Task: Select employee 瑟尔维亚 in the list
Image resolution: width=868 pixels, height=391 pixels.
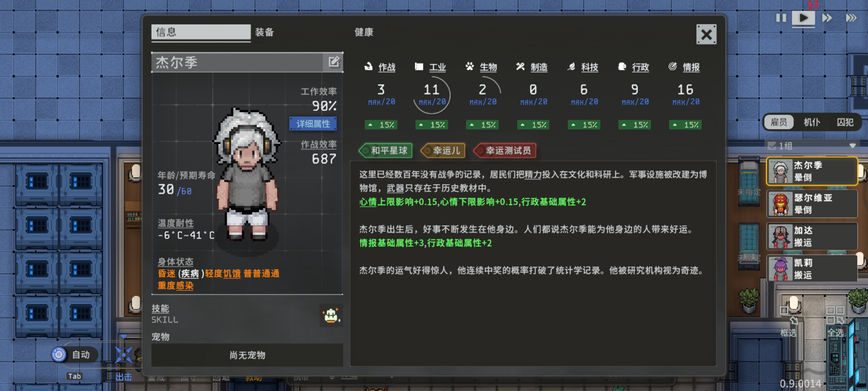Action: pyautogui.click(x=812, y=204)
